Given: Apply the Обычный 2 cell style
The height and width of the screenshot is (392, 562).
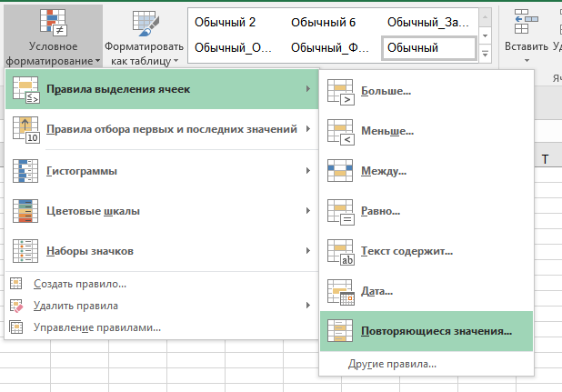Looking at the screenshot, I should [x=226, y=22].
